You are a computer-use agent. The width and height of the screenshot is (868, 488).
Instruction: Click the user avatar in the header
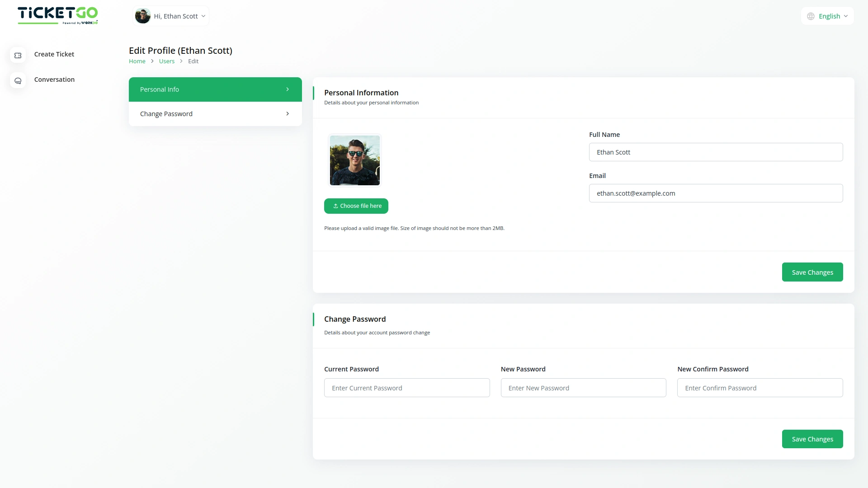click(143, 16)
